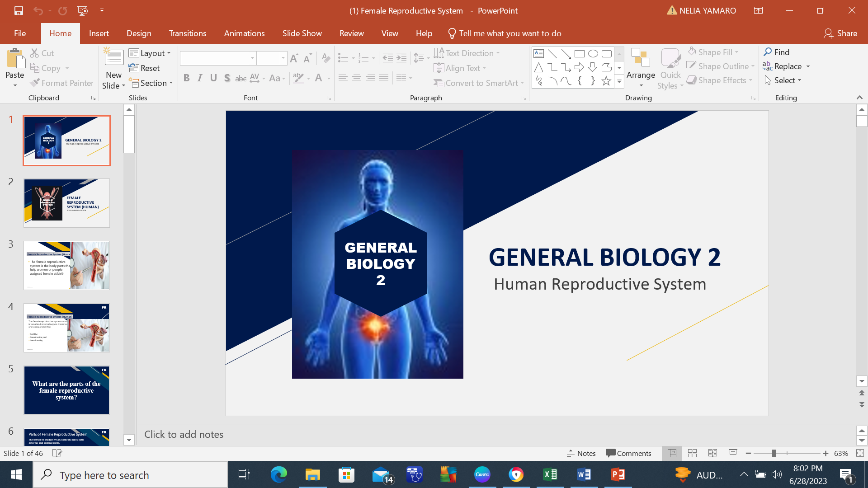Open File Explorer from the taskbar
The width and height of the screenshot is (868, 488).
coord(313,475)
